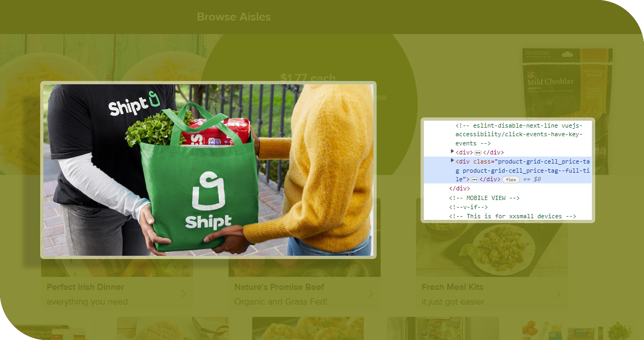Screen dimensions: 644x340
Task: Toggle the flex badge on the highlighted div
Action: [511, 180]
